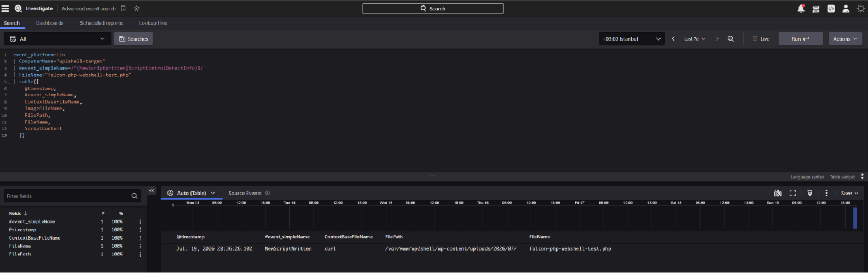Run the query
Image resolution: width=868 pixels, height=273 pixels.
coord(800,39)
